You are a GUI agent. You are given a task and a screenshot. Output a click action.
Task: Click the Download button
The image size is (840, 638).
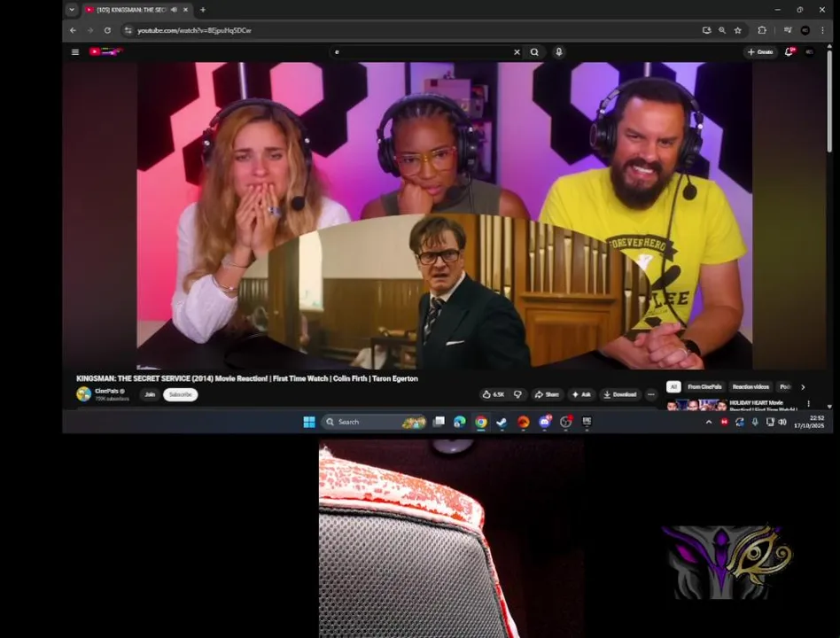pos(620,394)
